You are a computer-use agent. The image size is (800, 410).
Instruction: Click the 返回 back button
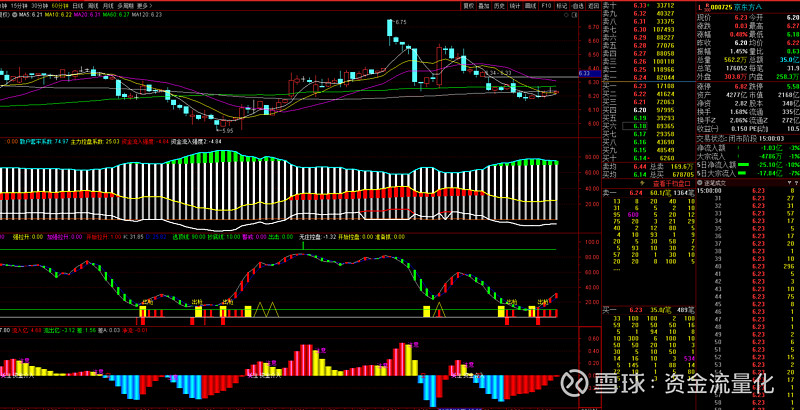point(593,6)
